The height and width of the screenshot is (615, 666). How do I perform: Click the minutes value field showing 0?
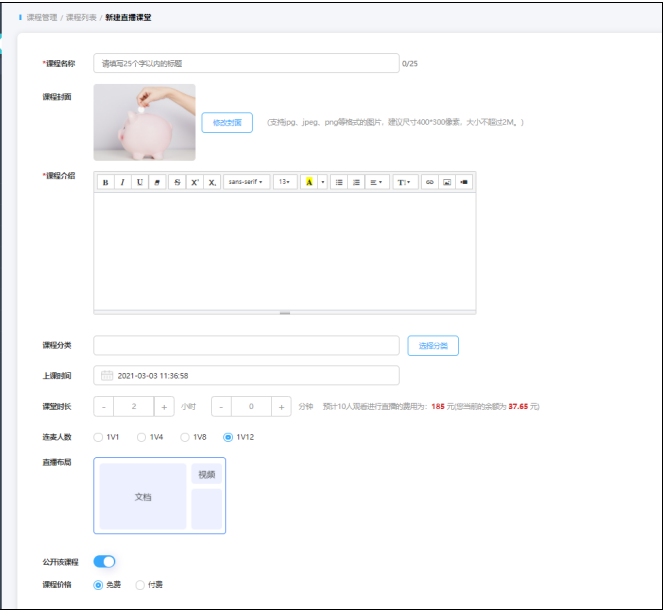pyautogui.click(x=251, y=407)
